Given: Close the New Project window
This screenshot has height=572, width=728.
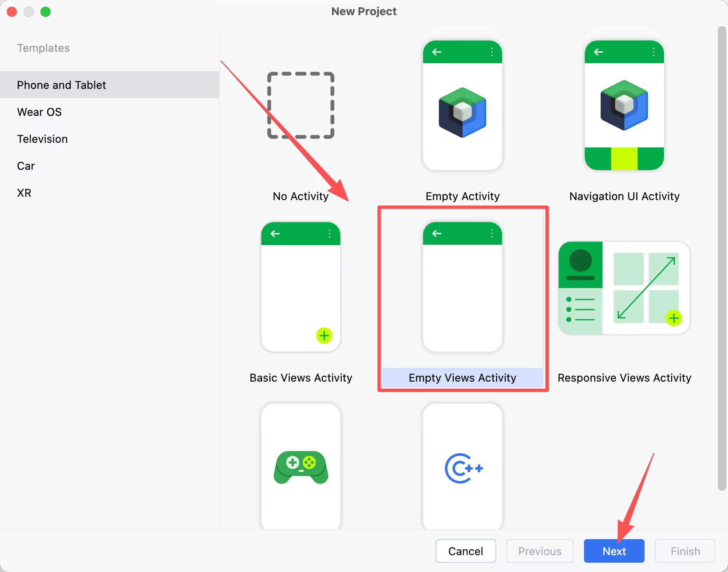Looking at the screenshot, I should [12, 12].
